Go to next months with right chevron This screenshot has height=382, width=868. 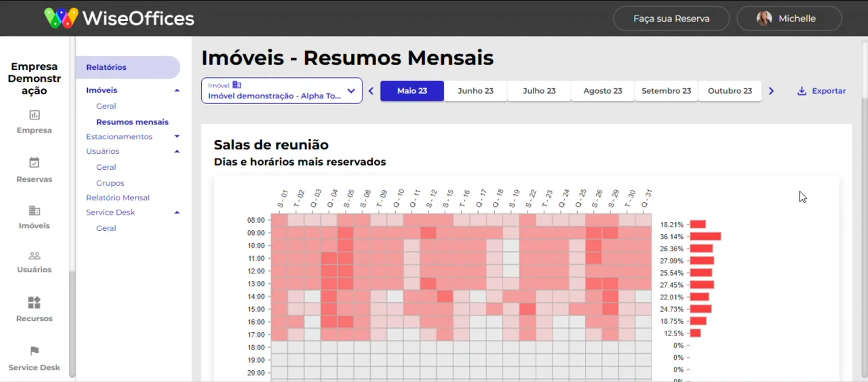tap(771, 91)
